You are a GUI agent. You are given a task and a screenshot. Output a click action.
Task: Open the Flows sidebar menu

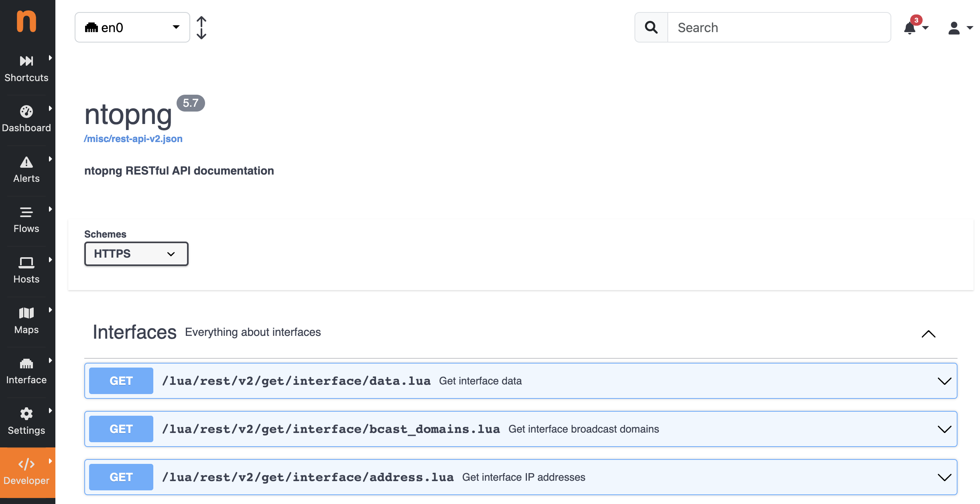pos(26,220)
